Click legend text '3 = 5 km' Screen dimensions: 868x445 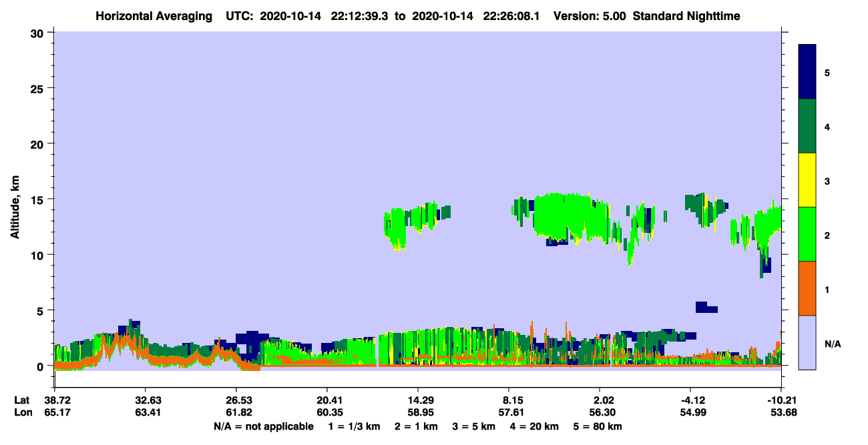pos(475,426)
